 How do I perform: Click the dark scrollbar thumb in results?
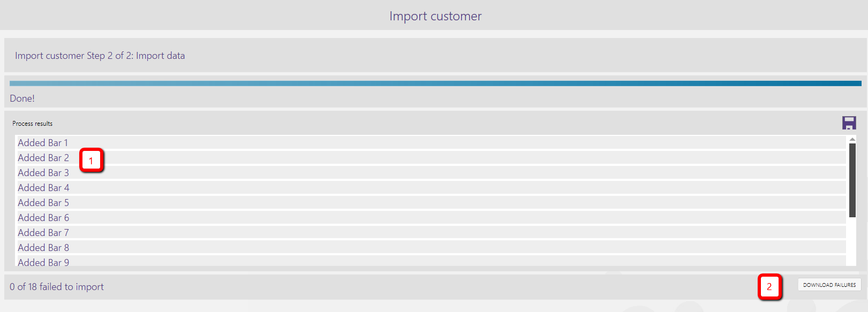click(x=852, y=180)
